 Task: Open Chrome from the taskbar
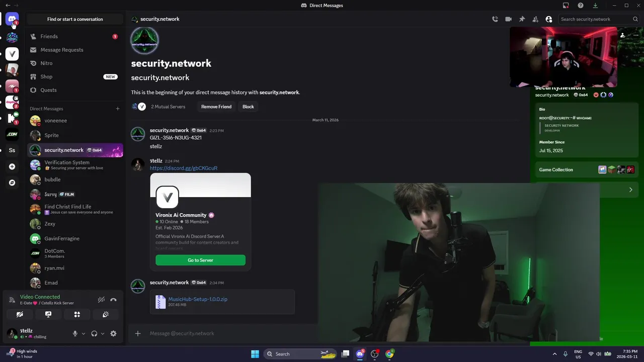coord(389,354)
